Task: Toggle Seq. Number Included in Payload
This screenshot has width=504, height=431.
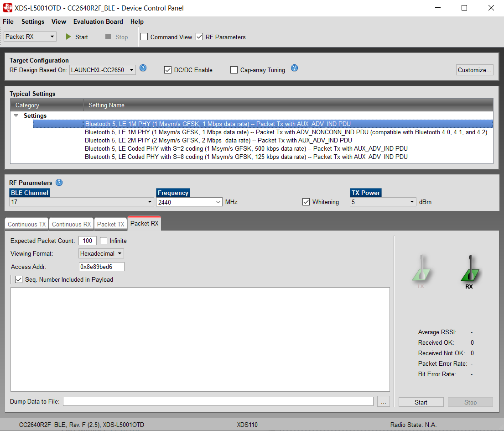Action: [19, 279]
